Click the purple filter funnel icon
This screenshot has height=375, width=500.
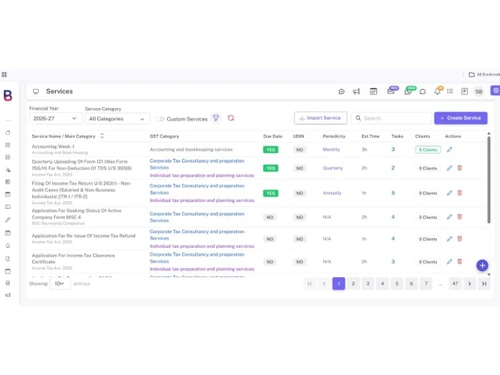(x=216, y=118)
